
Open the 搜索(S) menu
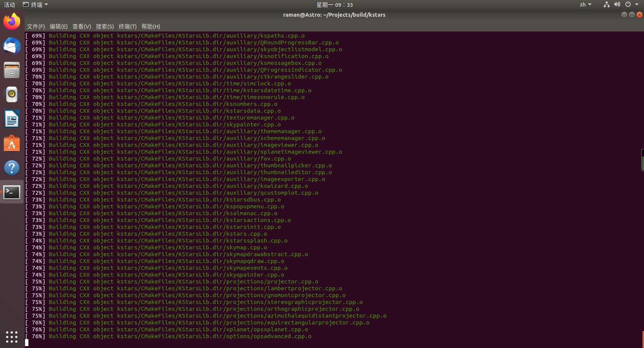(105, 27)
